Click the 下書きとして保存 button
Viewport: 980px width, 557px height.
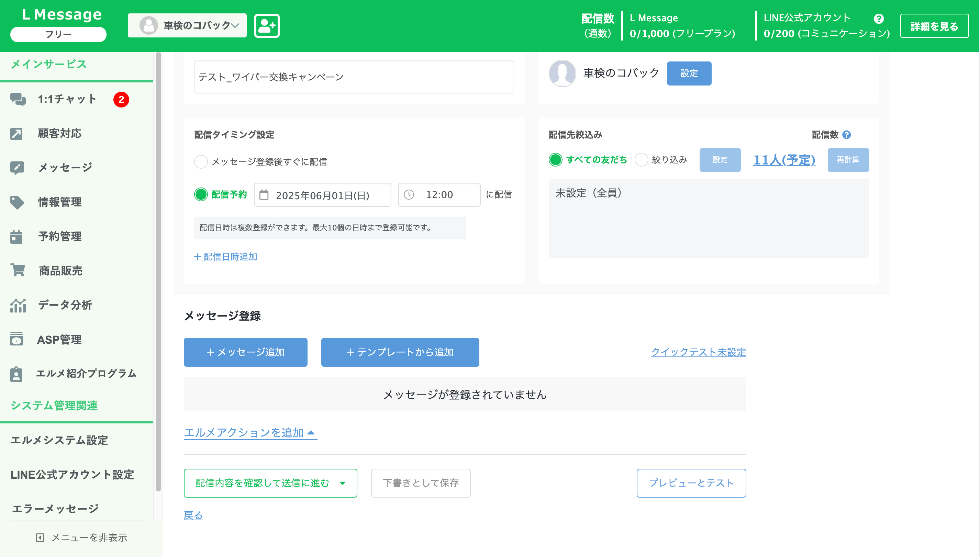pos(420,483)
